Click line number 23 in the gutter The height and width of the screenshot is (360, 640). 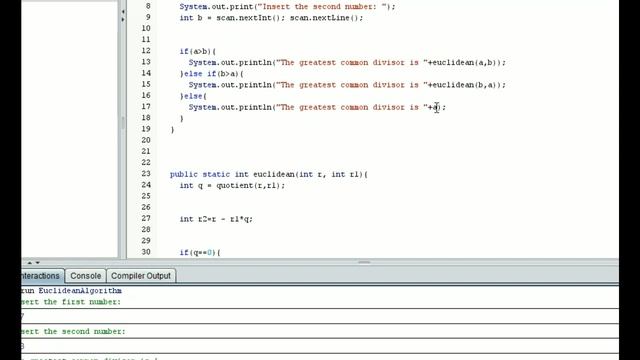click(x=146, y=173)
